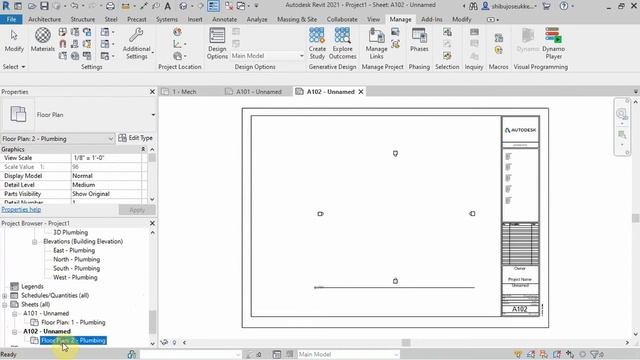Viewport: 640px width, 360px height.
Task: Open the Phases dialog
Action: (x=419, y=40)
